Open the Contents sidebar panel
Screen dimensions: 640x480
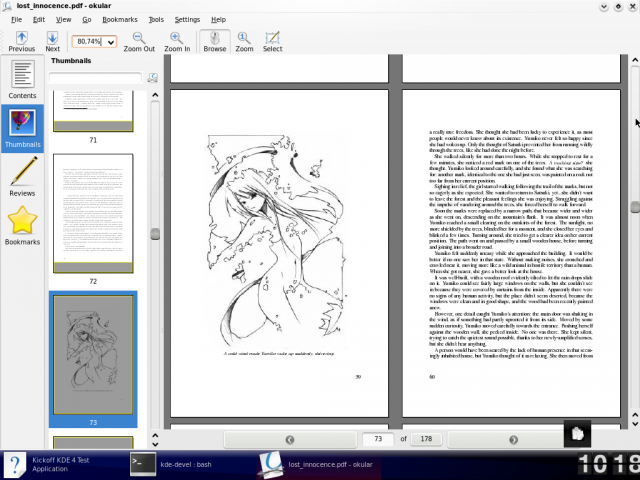(22, 80)
